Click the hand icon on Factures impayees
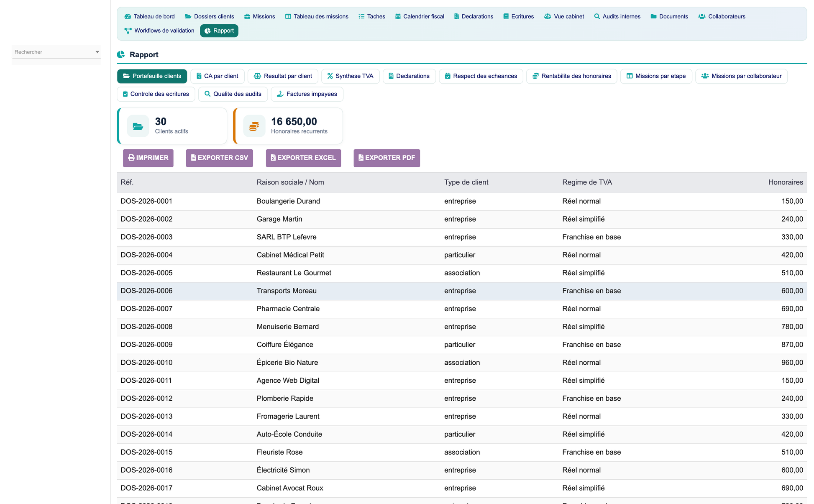814x504 pixels. (280, 94)
